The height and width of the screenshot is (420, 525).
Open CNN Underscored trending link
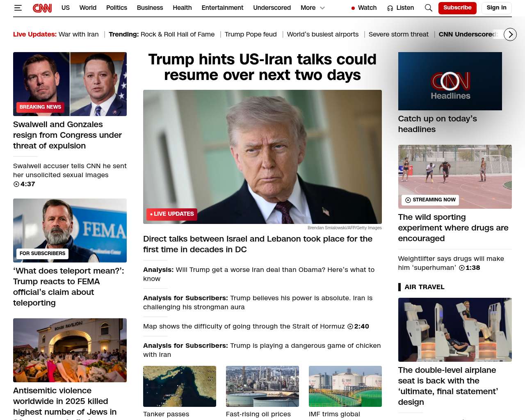(x=468, y=34)
